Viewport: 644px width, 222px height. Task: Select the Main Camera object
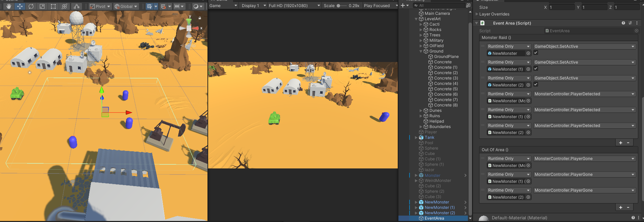tap(437, 13)
